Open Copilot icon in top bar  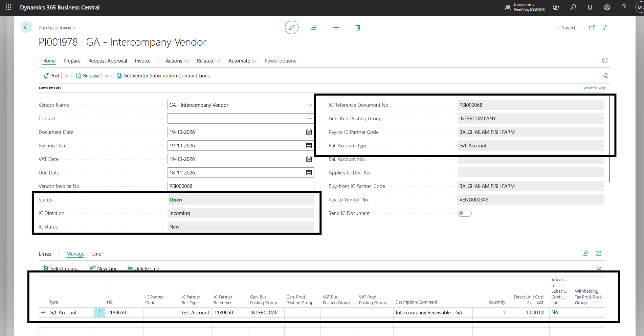click(x=556, y=7)
